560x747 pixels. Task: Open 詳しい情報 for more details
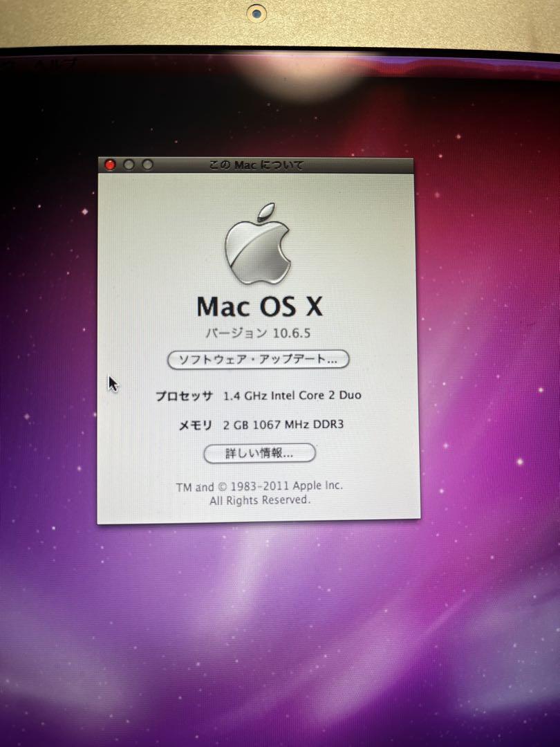[x=259, y=453]
